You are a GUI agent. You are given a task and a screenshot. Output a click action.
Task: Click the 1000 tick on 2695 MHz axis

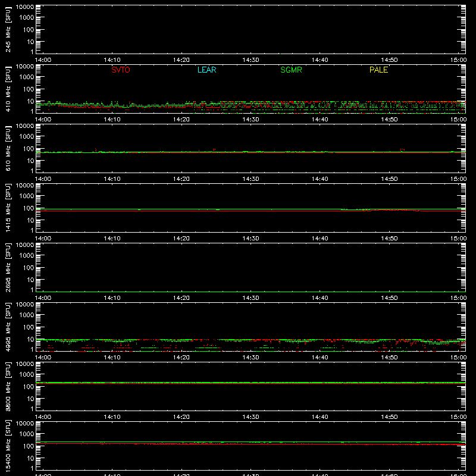(x=27, y=256)
